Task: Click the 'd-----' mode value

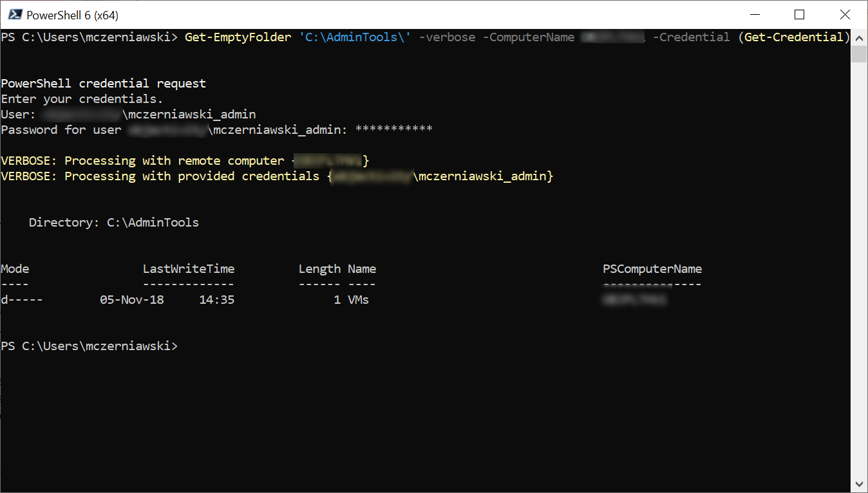Action: click(x=23, y=300)
